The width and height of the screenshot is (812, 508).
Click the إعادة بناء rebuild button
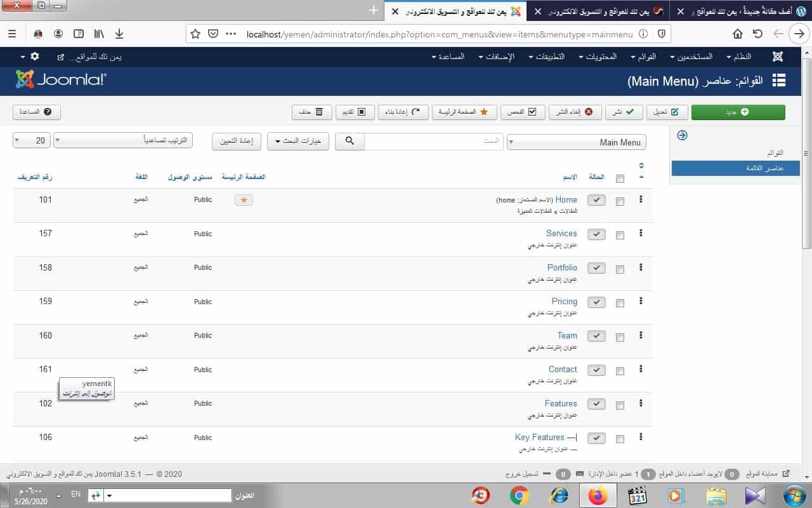pos(403,112)
